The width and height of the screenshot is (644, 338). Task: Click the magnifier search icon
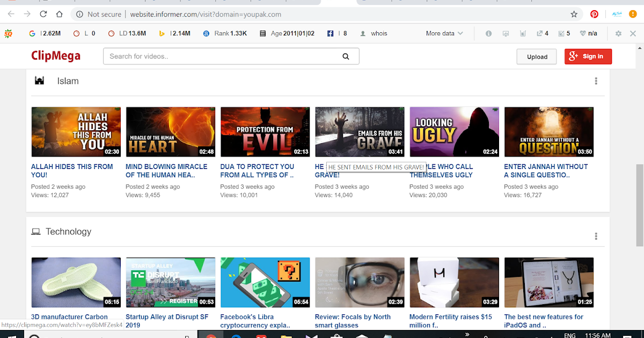pyautogui.click(x=346, y=56)
